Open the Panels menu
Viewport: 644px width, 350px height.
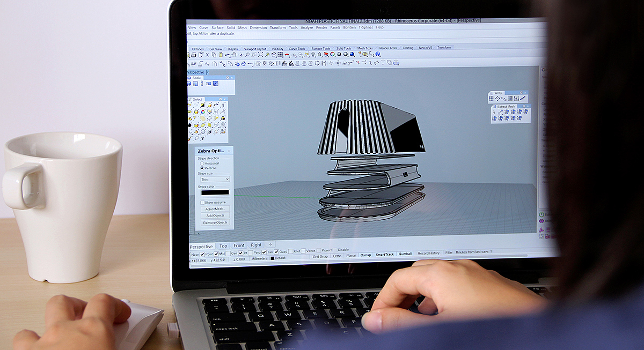coord(335,27)
